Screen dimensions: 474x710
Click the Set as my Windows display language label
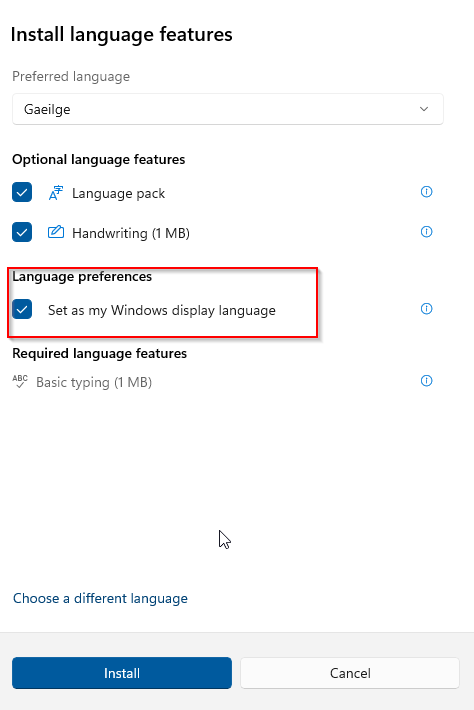tap(162, 311)
